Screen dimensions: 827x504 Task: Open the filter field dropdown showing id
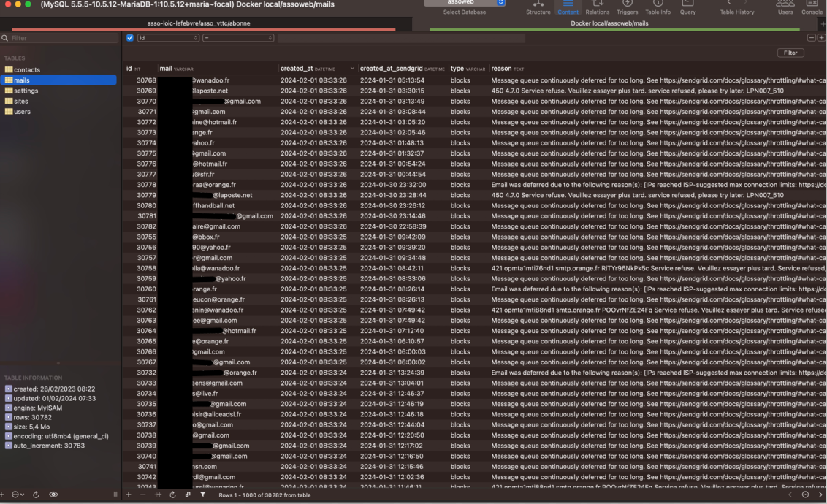[x=168, y=38]
